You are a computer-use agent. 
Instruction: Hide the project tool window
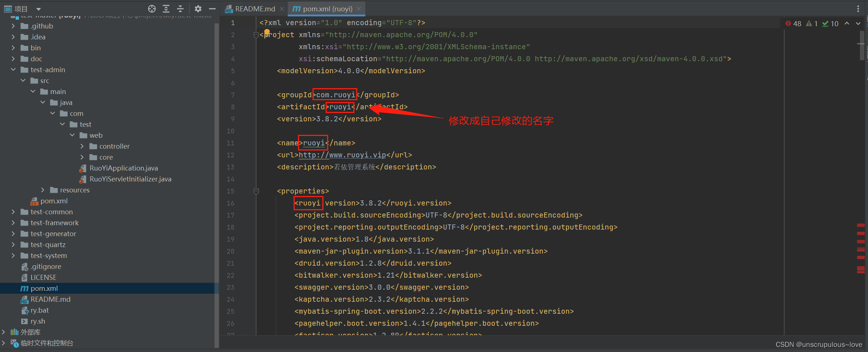212,9
